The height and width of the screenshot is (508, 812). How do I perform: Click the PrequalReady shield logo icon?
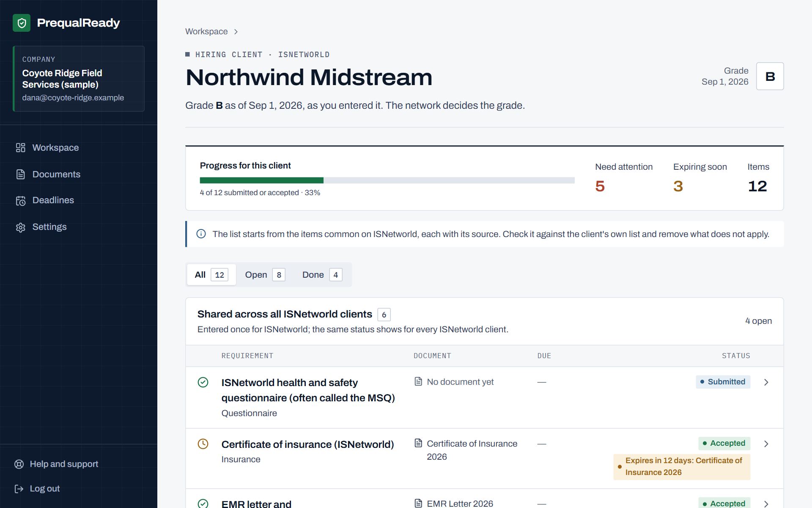pos(22,23)
